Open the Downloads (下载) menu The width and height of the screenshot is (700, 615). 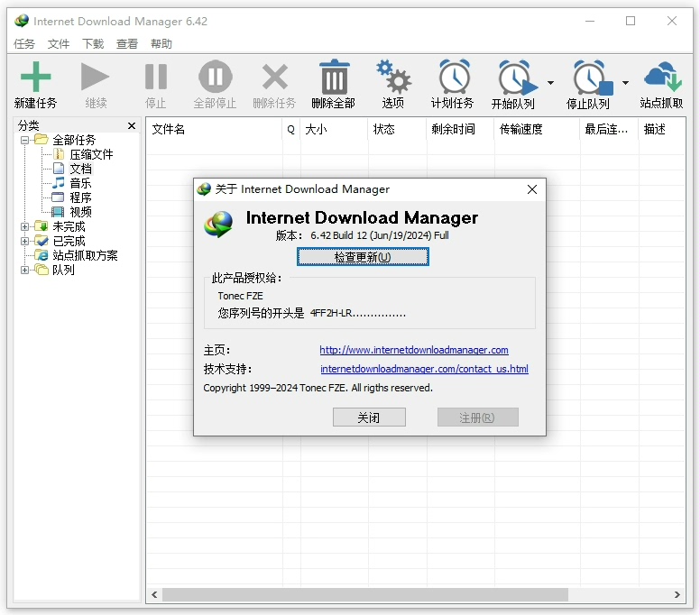tap(93, 43)
